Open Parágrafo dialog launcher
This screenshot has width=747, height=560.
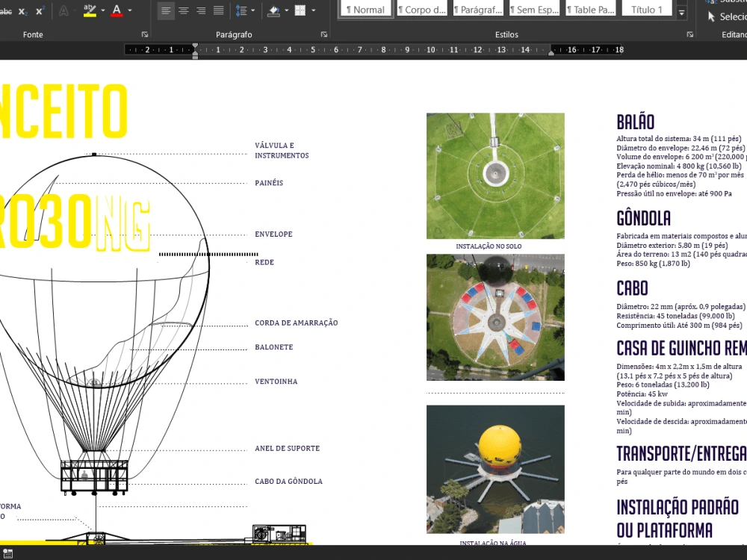click(x=324, y=35)
